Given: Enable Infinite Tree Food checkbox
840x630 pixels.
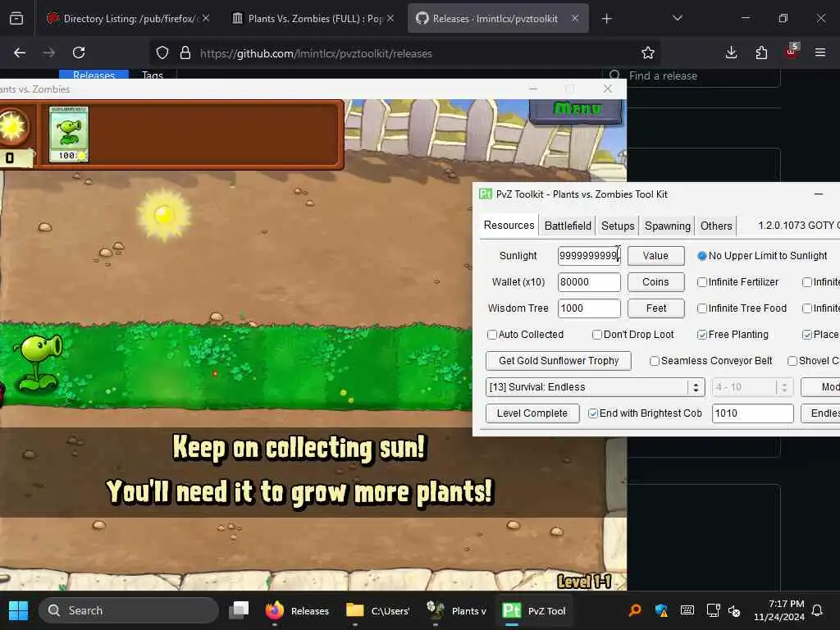Looking at the screenshot, I should pyautogui.click(x=742, y=308).
